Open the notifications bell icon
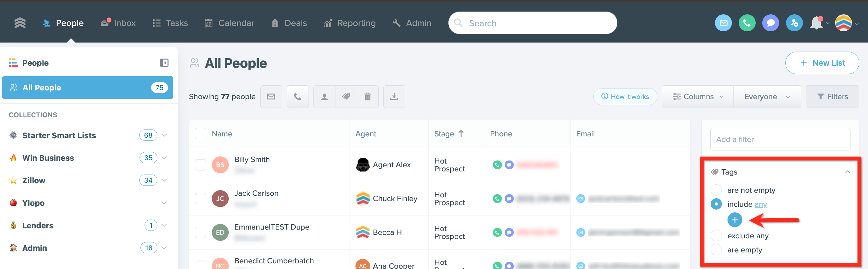868x269 pixels. tap(817, 23)
